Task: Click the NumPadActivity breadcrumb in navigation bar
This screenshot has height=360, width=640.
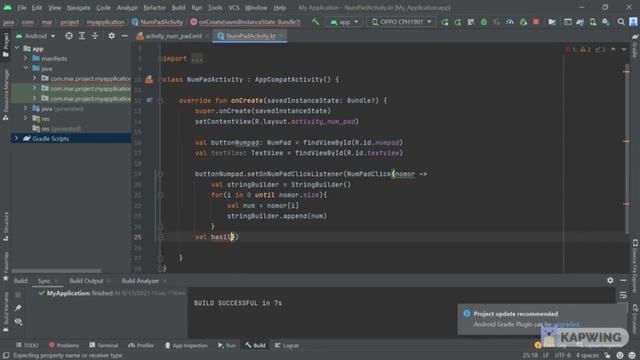Action: 158,22
